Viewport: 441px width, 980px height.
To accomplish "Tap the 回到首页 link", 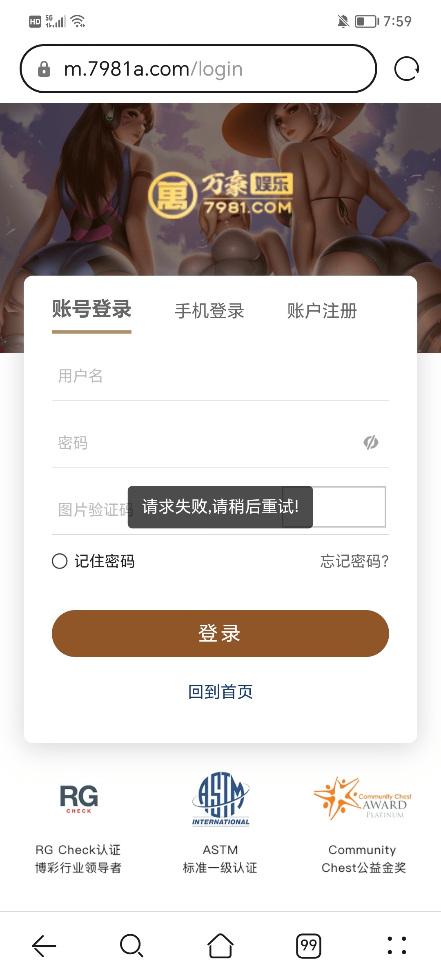I will [x=220, y=692].
